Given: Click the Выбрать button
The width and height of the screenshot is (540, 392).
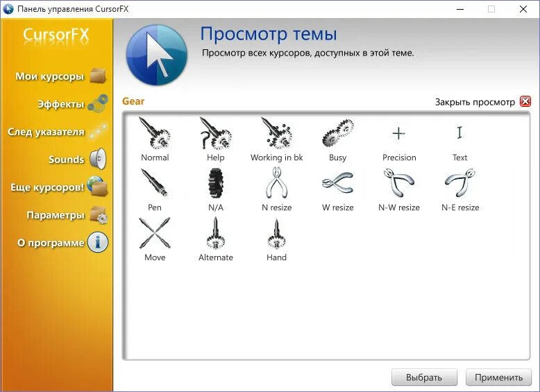Looking at the screenshot, I should point(424,377).
